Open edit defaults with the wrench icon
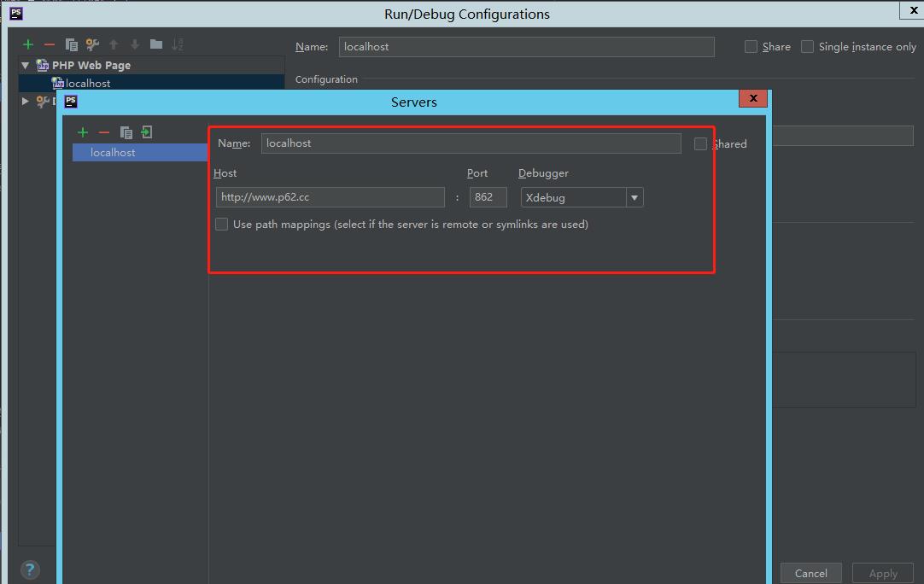924x584 pixels. pyautogui.click(x=92, y=44)
